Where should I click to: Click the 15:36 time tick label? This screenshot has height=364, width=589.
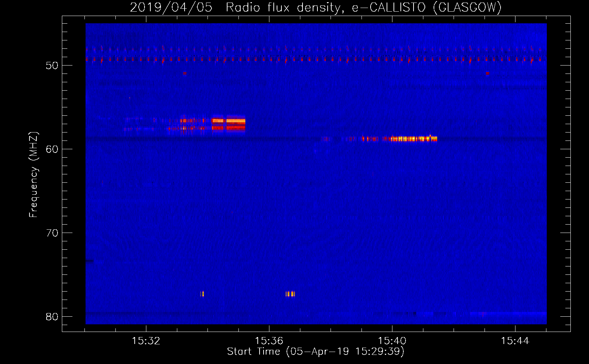pyautogui.click(x=269, y=341)
